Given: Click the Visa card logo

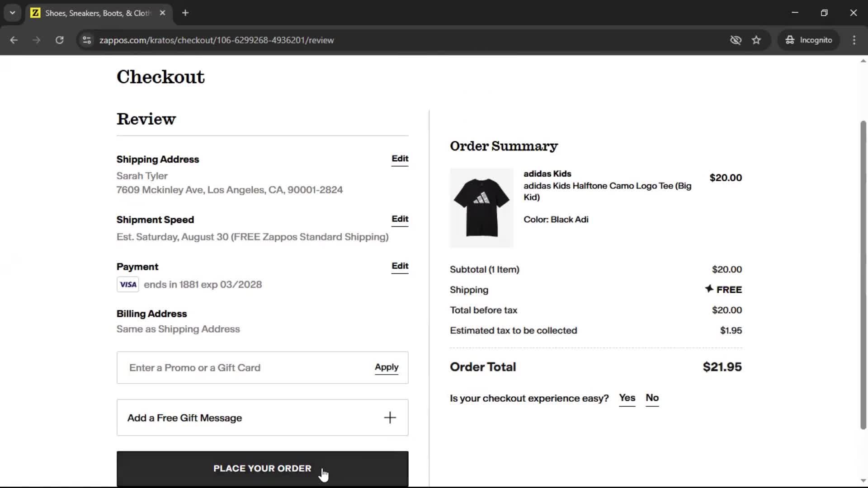Looking at the screenshot, I should (x=128, y=285).
